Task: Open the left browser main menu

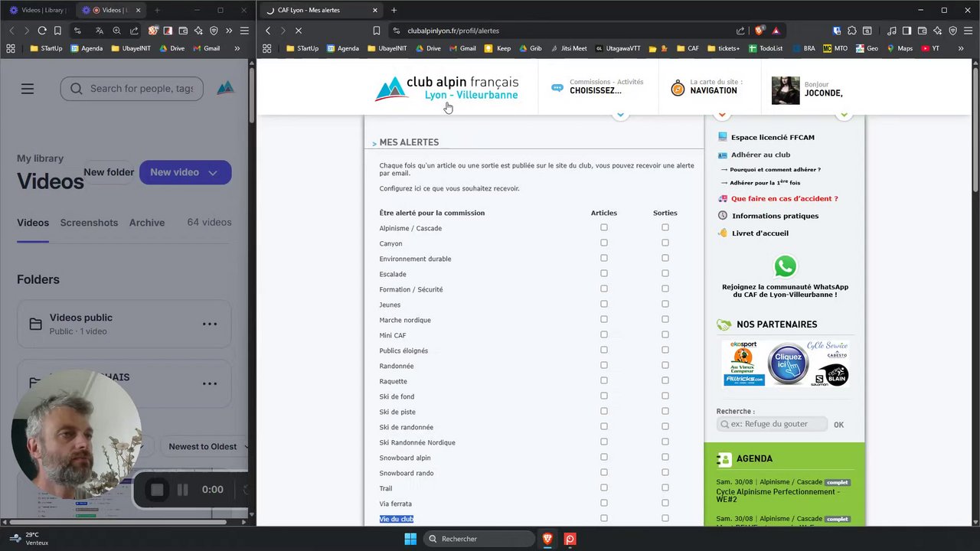Action: pyautogui.click(x=244, y=31)
